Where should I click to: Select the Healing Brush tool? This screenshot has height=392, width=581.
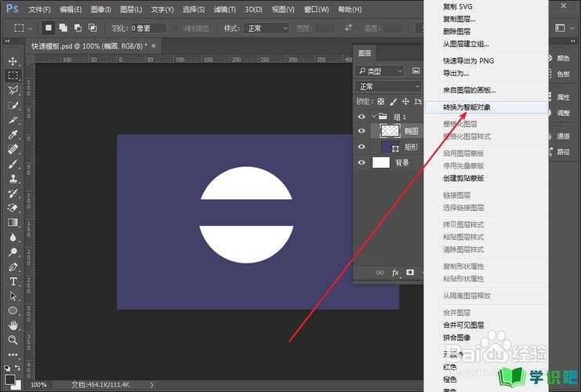[x=13, y=149]
